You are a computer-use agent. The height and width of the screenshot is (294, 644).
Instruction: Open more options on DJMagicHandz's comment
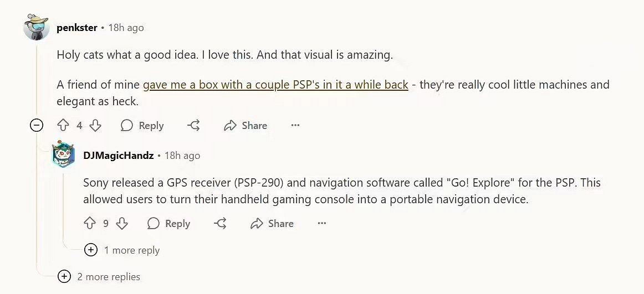coord(322,224)
